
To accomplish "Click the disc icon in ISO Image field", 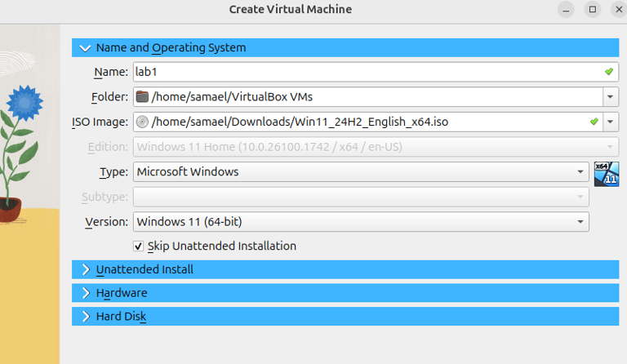I will 143,122.
